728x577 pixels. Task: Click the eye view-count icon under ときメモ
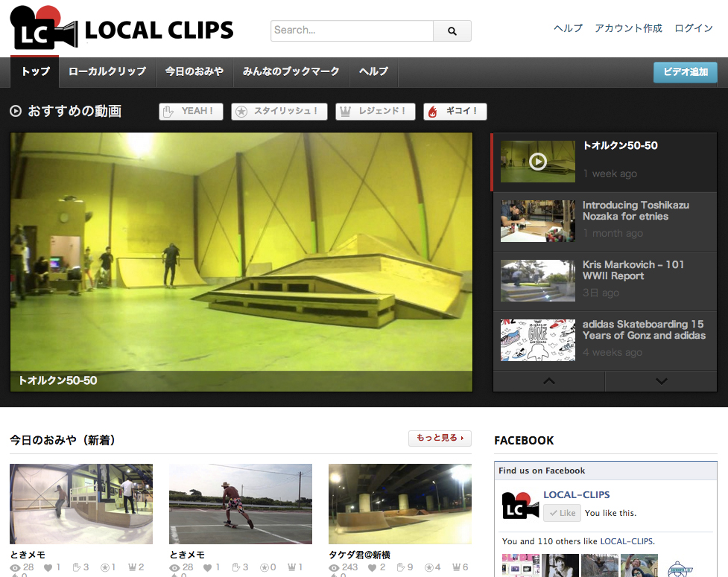click(16, 567)
